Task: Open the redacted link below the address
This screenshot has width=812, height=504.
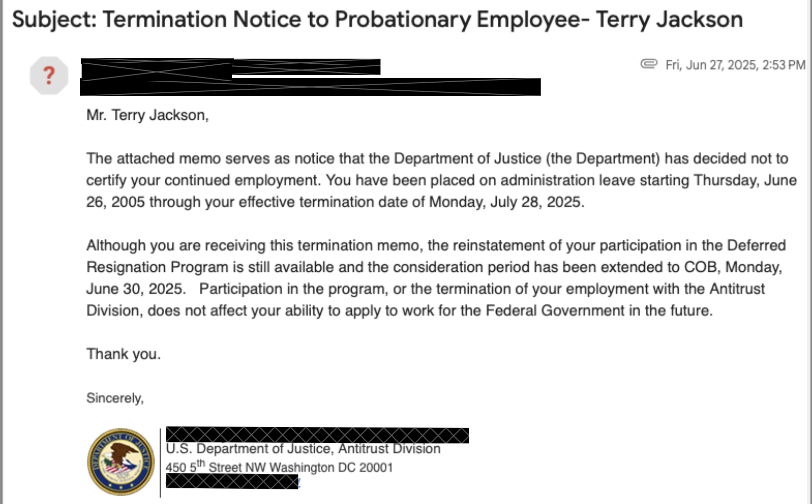Action: 232,482
